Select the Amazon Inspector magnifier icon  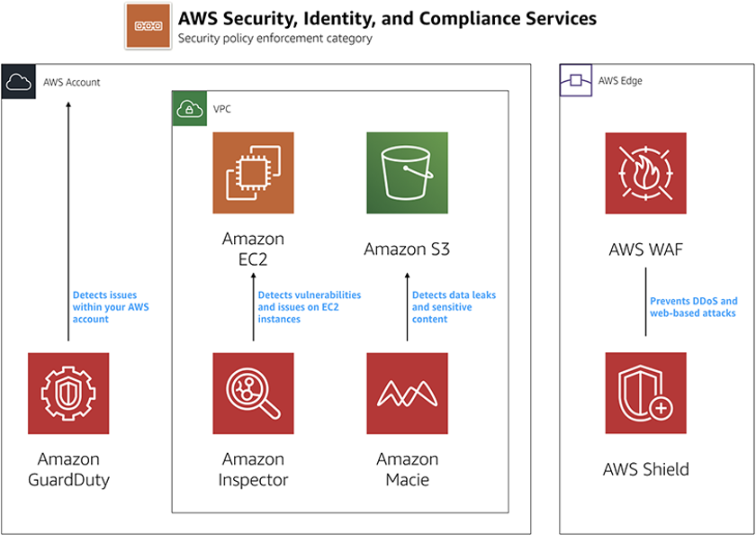pyautogui.click(x=253, y=393)
